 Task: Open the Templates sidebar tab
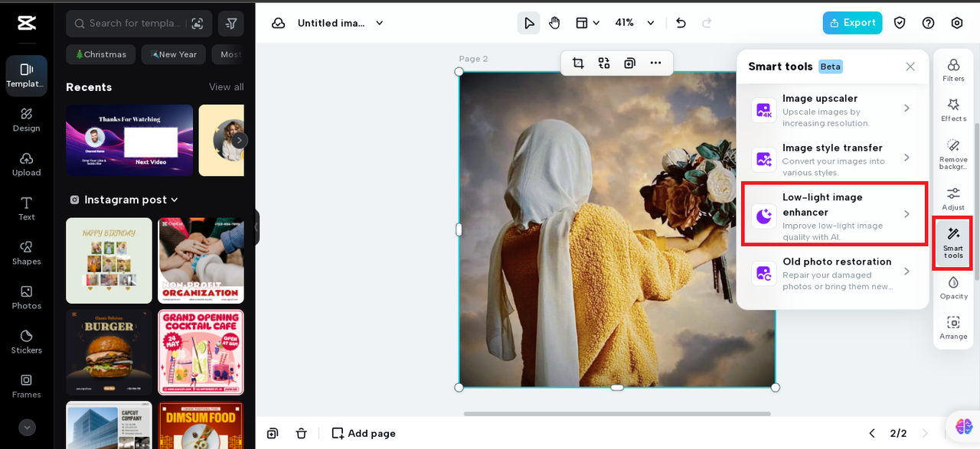click(x=27, y=76)
